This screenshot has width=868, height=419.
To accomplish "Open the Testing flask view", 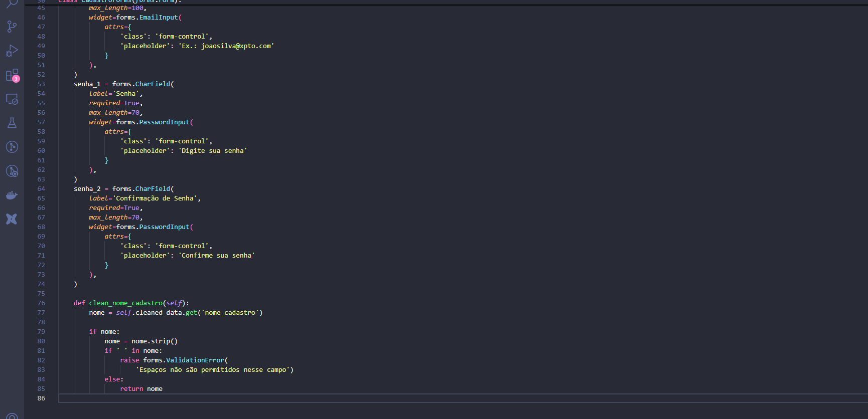I will [12, 123].
